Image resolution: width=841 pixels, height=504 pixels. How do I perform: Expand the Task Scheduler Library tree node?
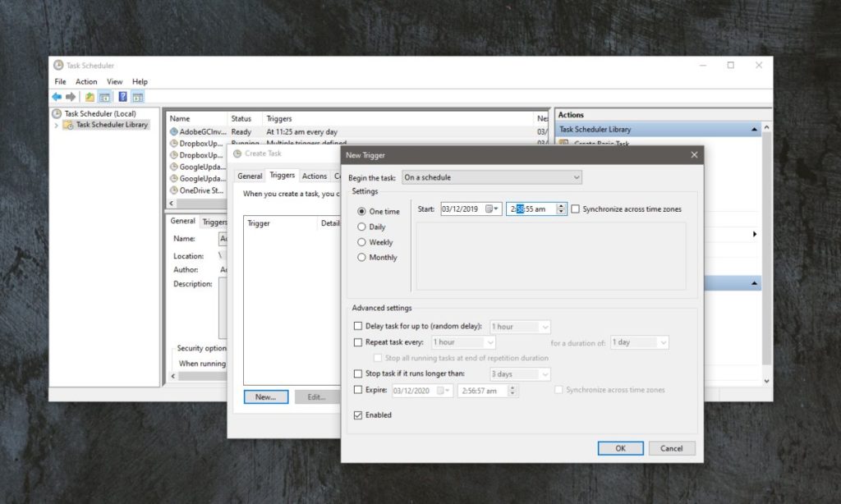(x=57, y=125)
